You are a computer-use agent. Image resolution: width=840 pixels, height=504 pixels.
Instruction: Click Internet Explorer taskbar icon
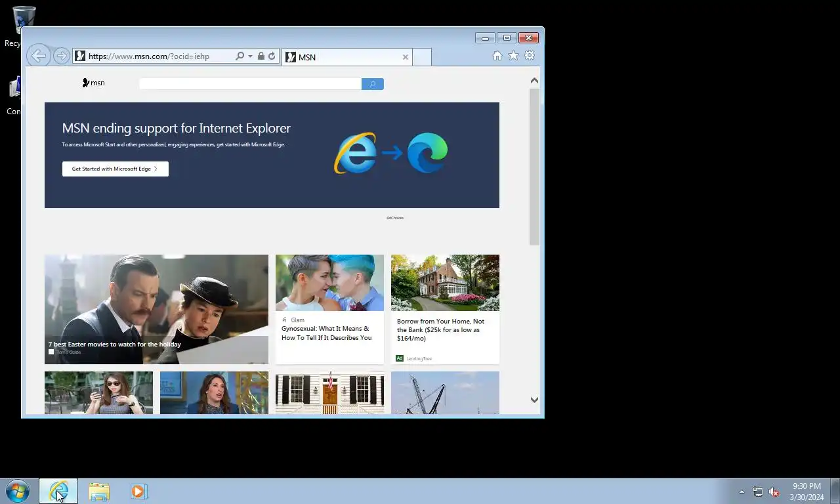[58, 491]
